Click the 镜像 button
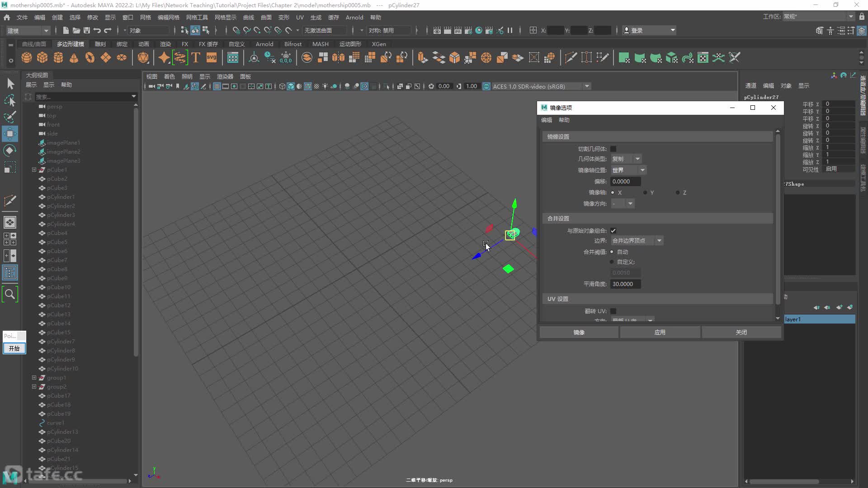Screen dimensions: 868x488 coord(579,332)
